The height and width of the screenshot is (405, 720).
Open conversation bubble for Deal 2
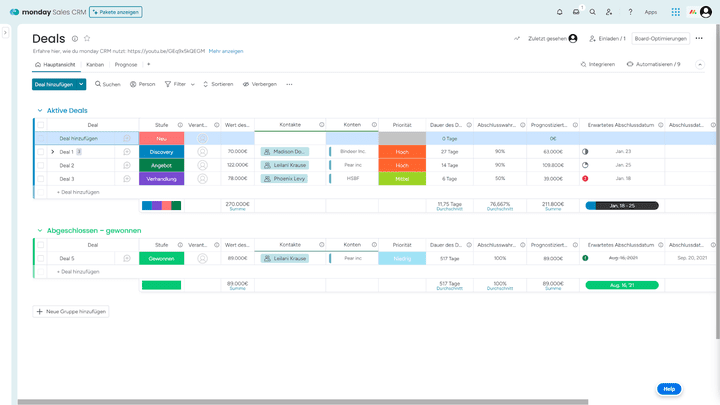(x=127, y=165)
